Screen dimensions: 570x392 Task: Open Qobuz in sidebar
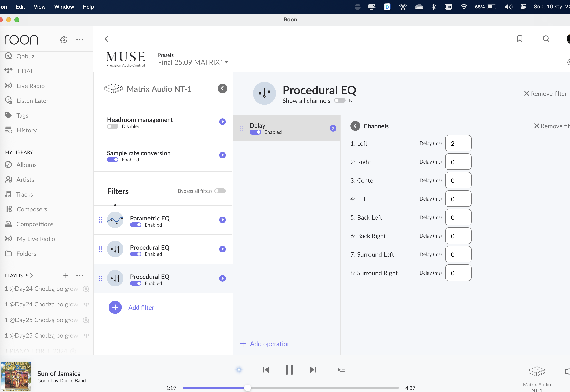pos(25,56)
